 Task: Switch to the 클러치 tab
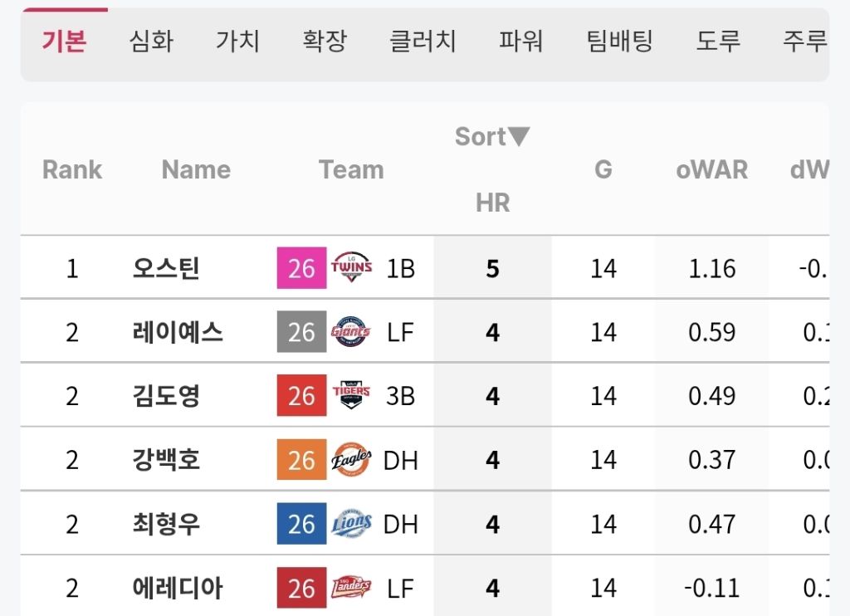click(x=423, y=41)
